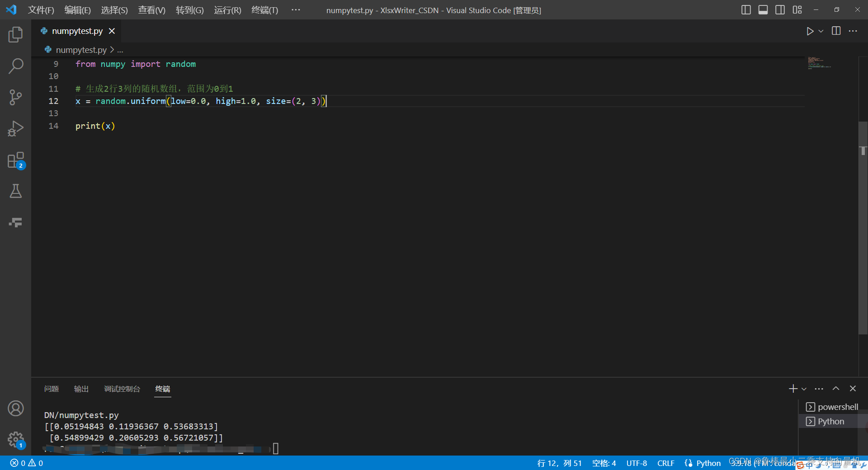Maximize the panel with chevron up
This screenshot has width=868, height=470.
(x=836, y=389)
